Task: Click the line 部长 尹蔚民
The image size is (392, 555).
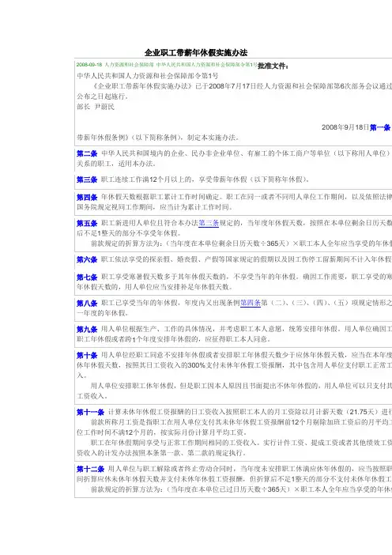Action: (x=96, y=107)
